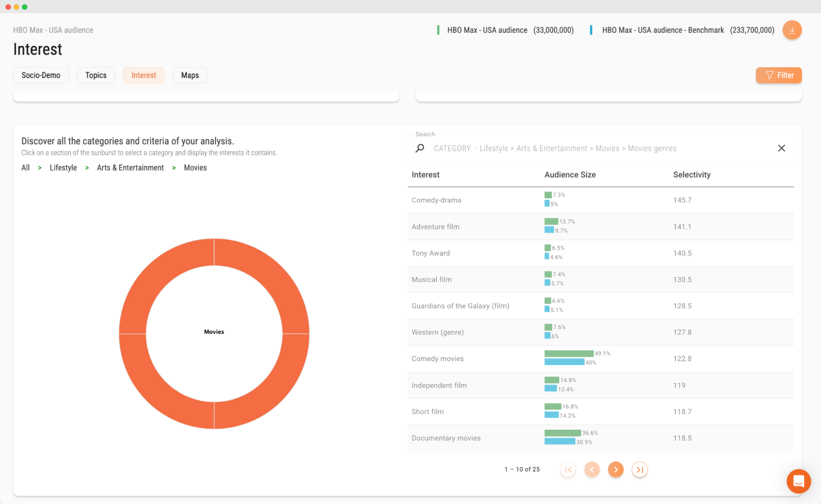The image size is (821, 504).
Task: Click 'Movies' in the breadcrumb
Action: point(195,168)
